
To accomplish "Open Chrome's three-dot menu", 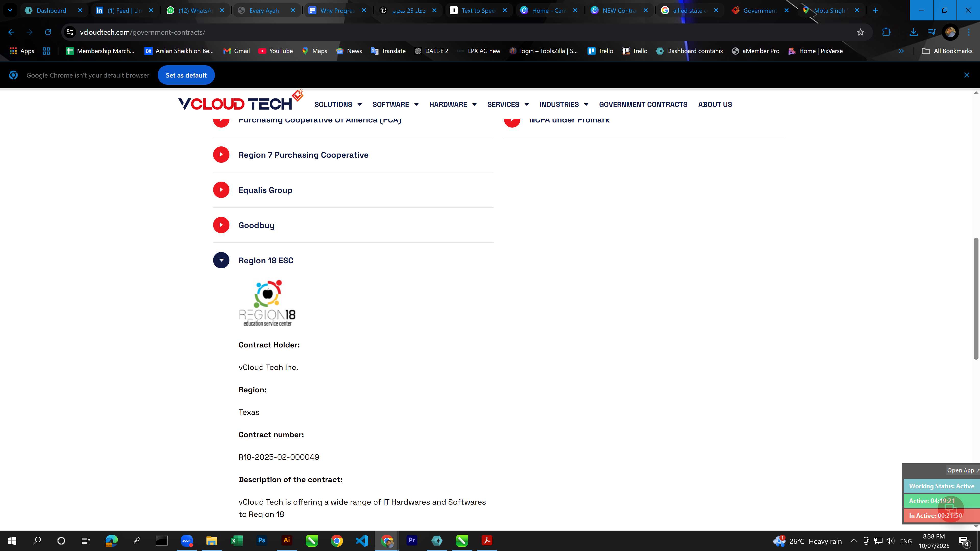I will tap(969, 32).
